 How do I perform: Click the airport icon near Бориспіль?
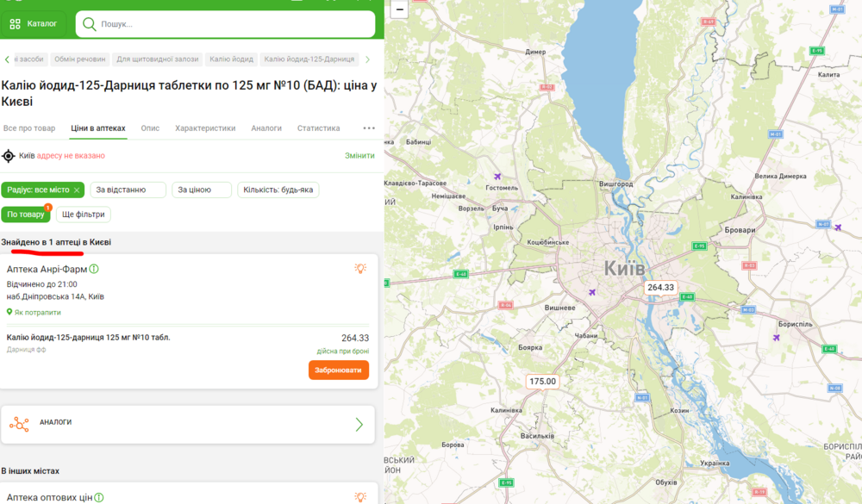click(777, 338)
